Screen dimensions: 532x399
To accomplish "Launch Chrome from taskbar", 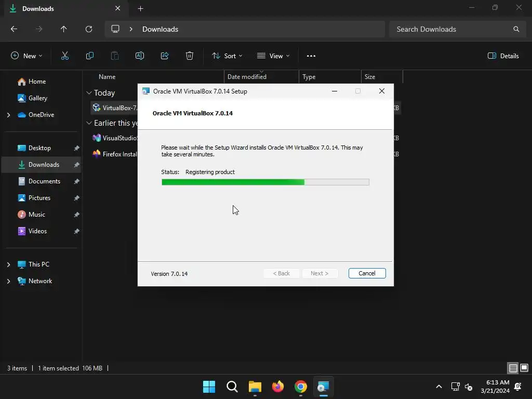I will [x=301, y=387].
